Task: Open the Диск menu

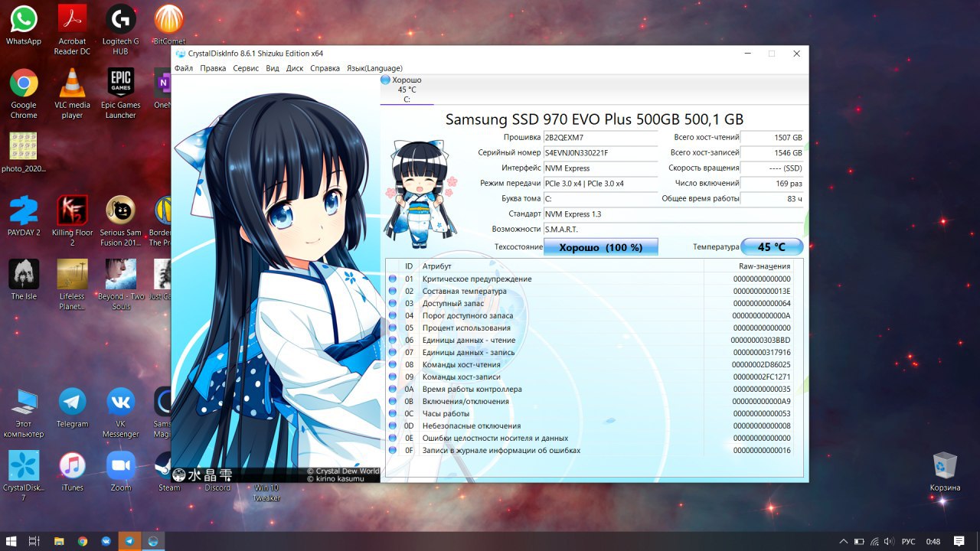Action: point(295,68)
